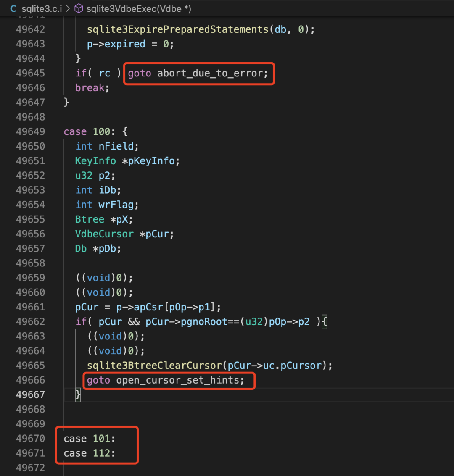Select line number 49648 in the gutter
Image resolution: width=454 pixels, height=476 pixels.
click(30, 117)
